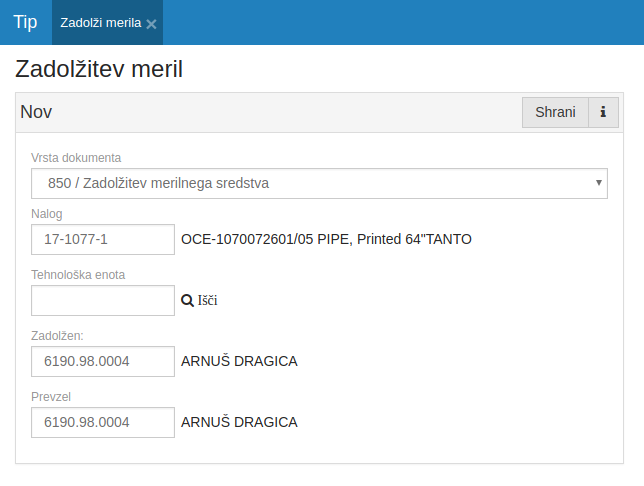This screenshot has height=486, width=644.
Task: Click the Nalog field label
Action: tap(47, 214)
